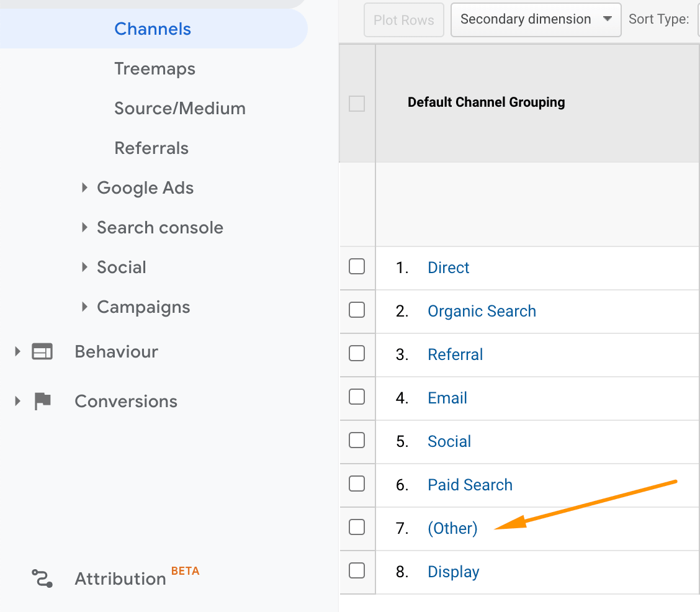This screenshot has height=612, width=700.
Task: Select Treemaps in the sidebar
Action: [155, 68]
